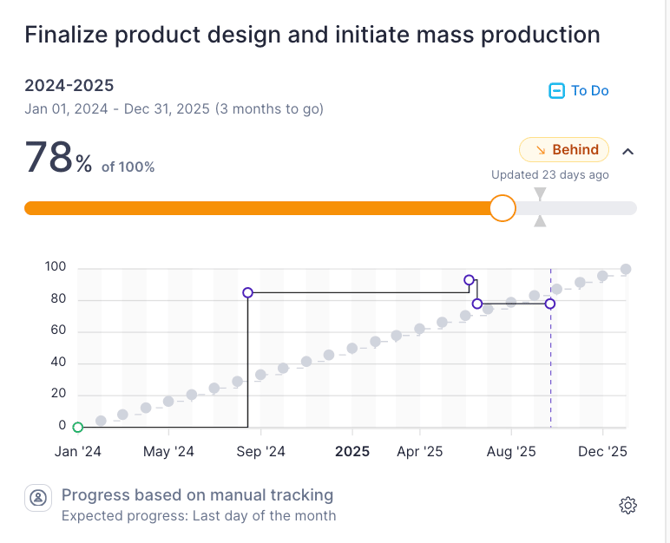The width and height of the screenshot is (670, 543).
Task: Click the final gray expected point at 100
Action: coord(626,269)
